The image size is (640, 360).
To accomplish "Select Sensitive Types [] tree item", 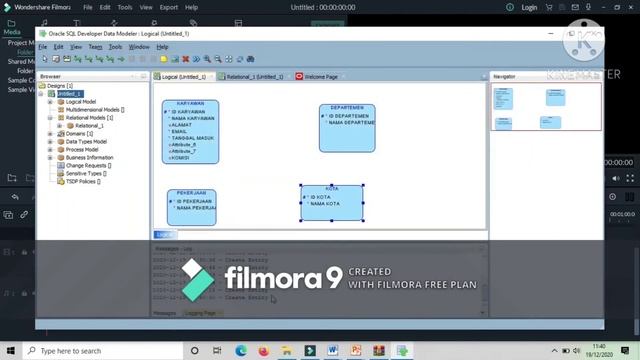I will point(86,173).
